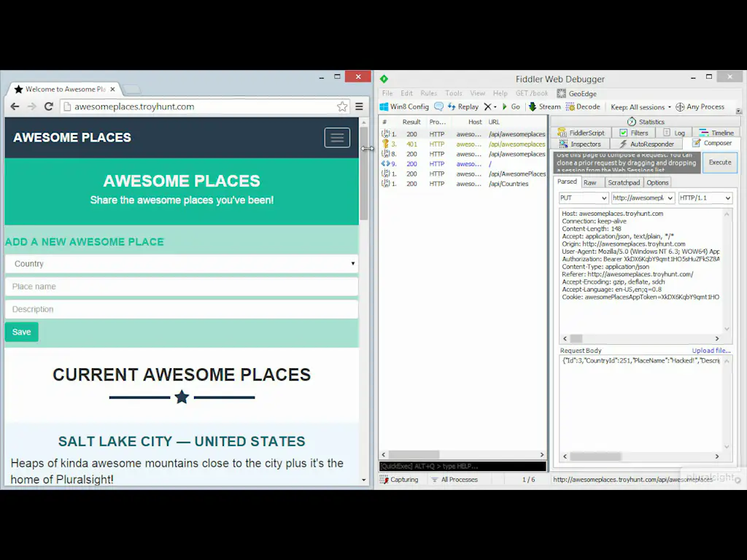The image size is (747, 560).
Task: Toggle Stream mode in toolbar
Action: (544, 106)
